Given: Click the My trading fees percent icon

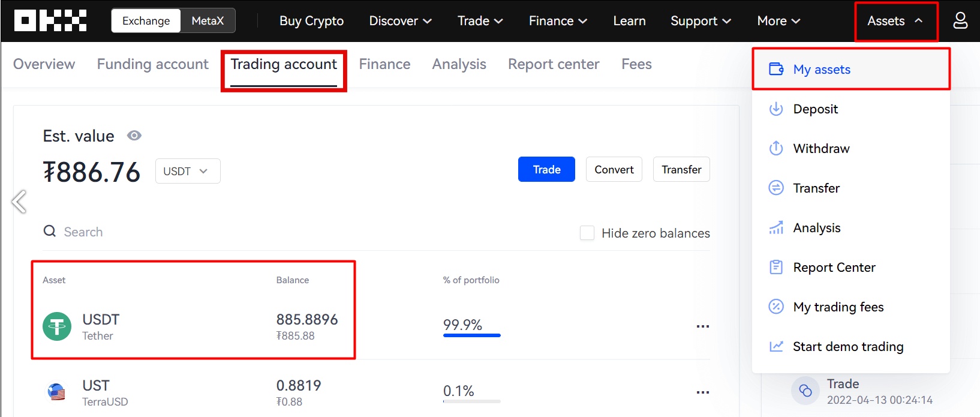Looking at the screenshot, I should [776, 307].
